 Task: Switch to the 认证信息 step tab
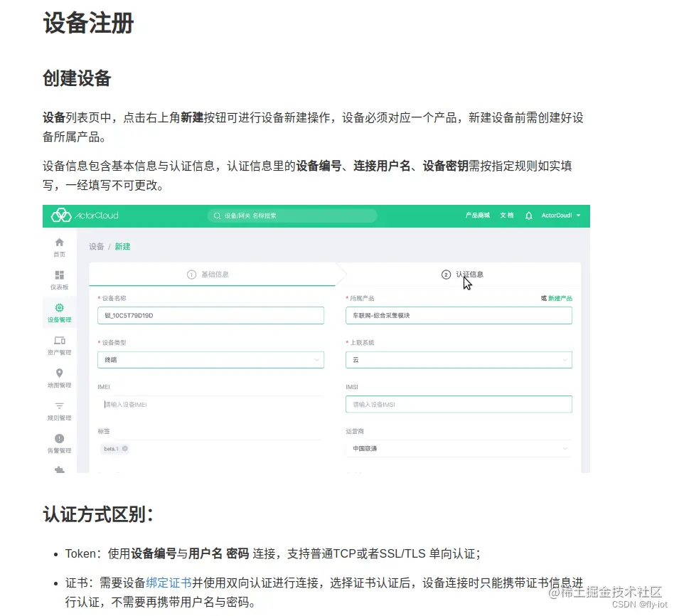(469, 275)
